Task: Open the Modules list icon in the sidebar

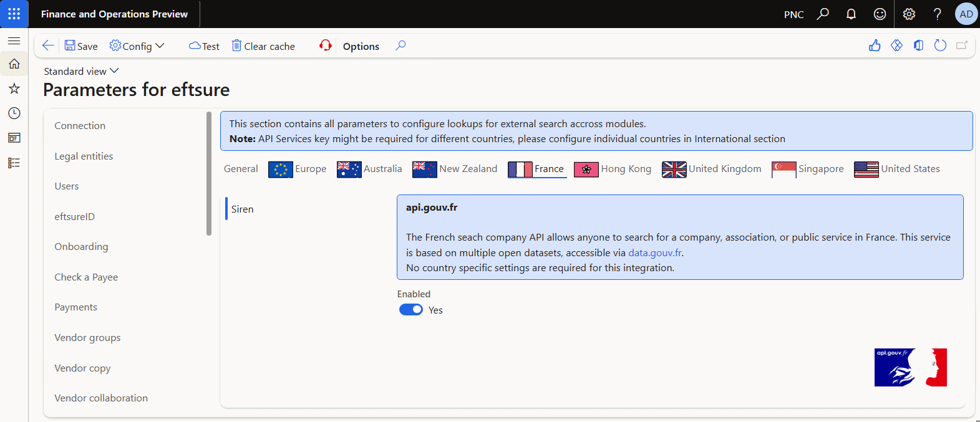Action: pos(14,163)
